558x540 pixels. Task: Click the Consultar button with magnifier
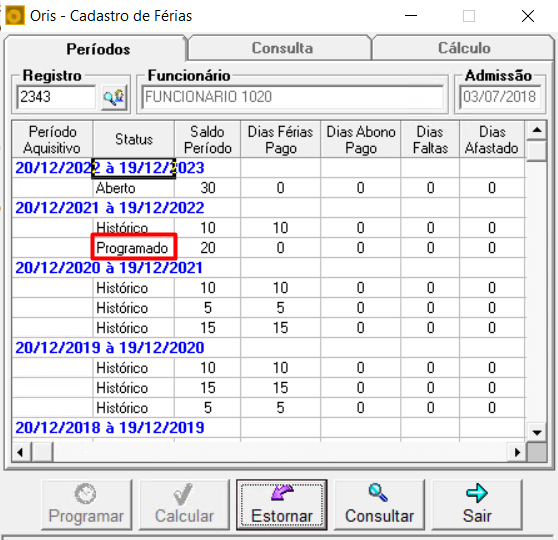point(379,505)
